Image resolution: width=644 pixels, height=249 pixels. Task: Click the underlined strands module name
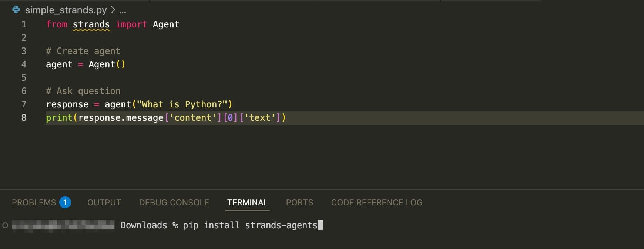pyautogui.click(x=91, y=24)
